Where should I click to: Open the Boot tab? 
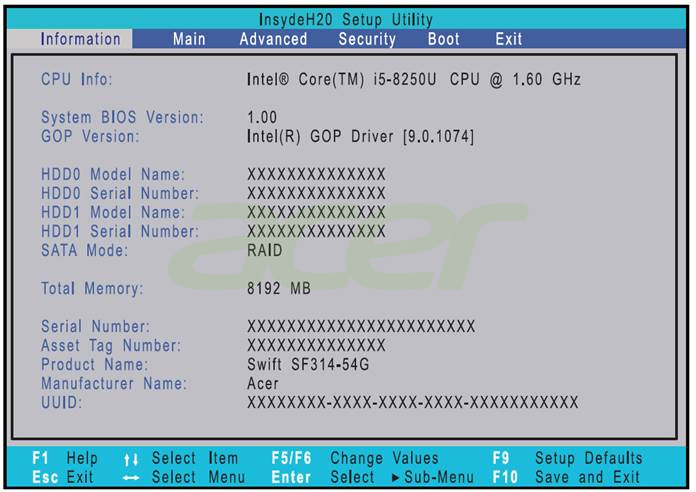click(443, 39)
